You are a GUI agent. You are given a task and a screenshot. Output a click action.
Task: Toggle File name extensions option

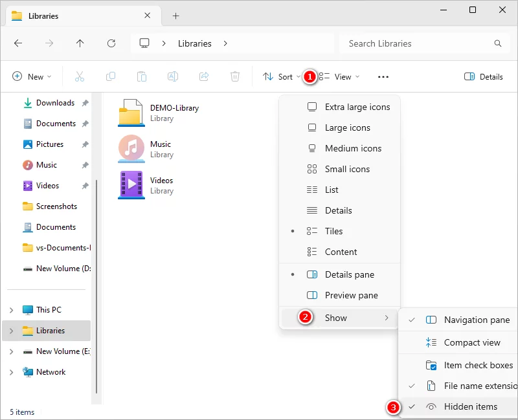(x=458, y=386)
